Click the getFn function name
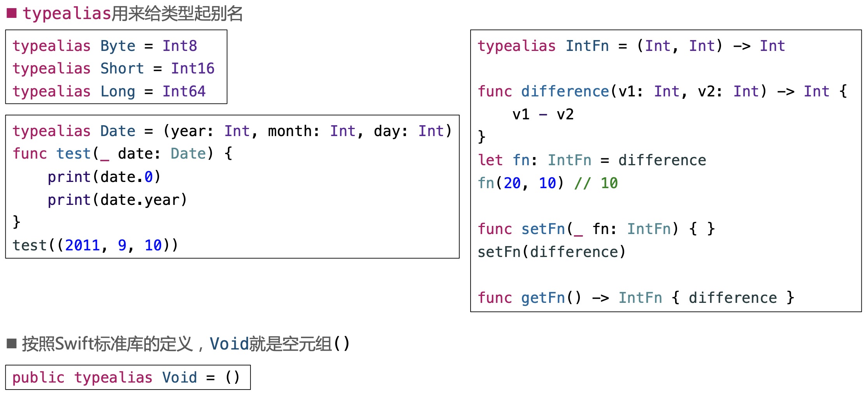This screenshot has height=395, width=868. coord(543,298)
